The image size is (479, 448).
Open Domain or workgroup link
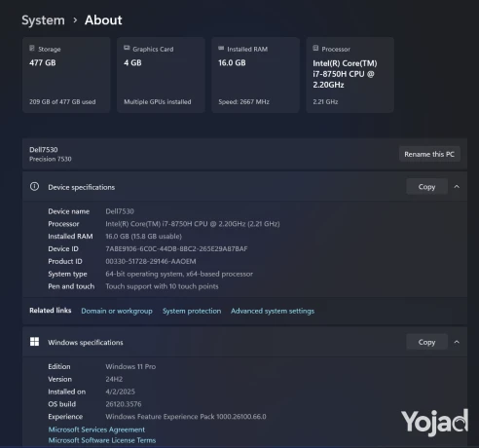(117, 311)
